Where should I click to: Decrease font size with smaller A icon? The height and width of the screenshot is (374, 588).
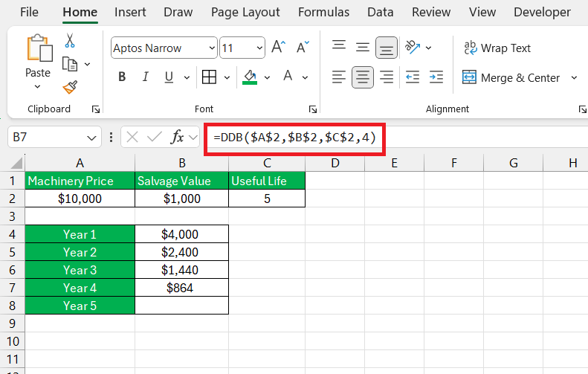point(303,48)
